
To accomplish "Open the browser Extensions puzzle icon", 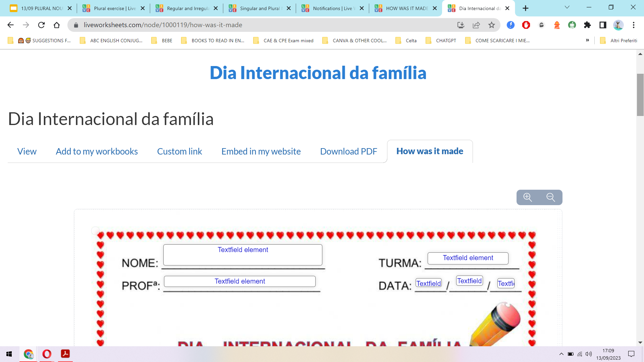I will 587,25.
